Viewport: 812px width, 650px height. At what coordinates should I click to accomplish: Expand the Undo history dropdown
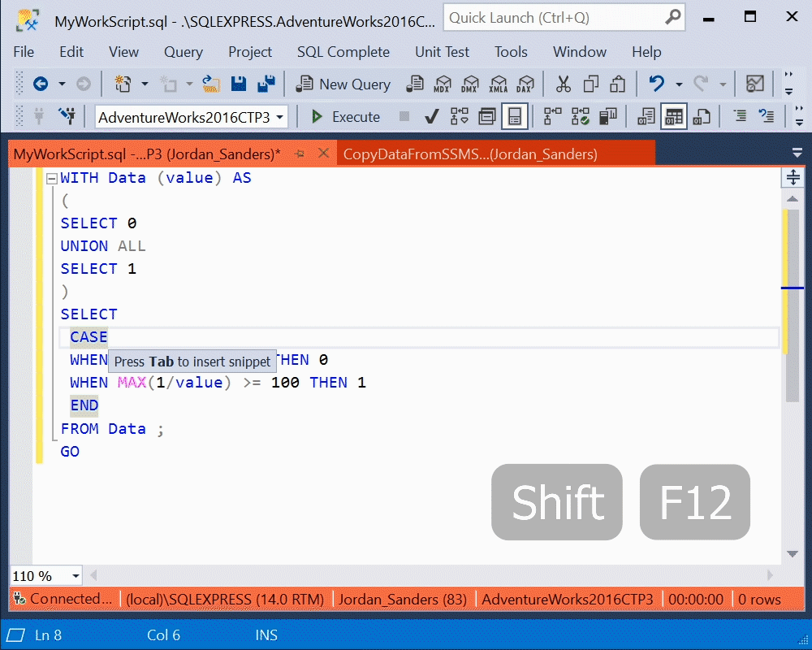tap(679, 84)
